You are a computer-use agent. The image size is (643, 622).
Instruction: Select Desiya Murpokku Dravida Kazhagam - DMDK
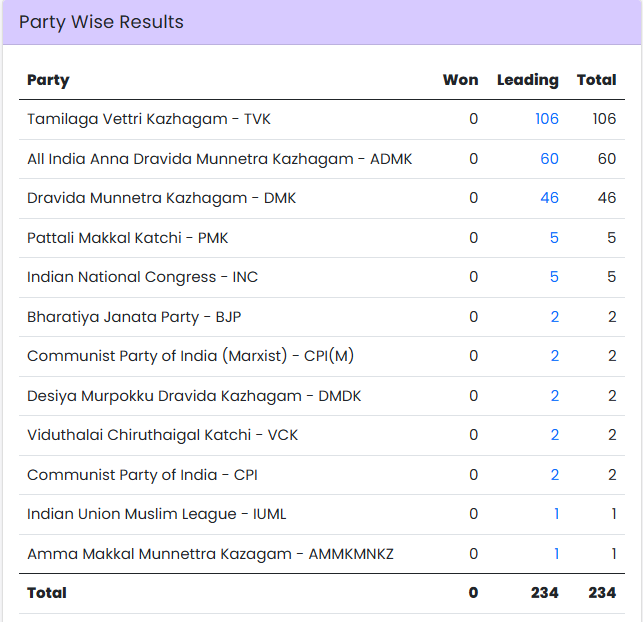point(194,396)
